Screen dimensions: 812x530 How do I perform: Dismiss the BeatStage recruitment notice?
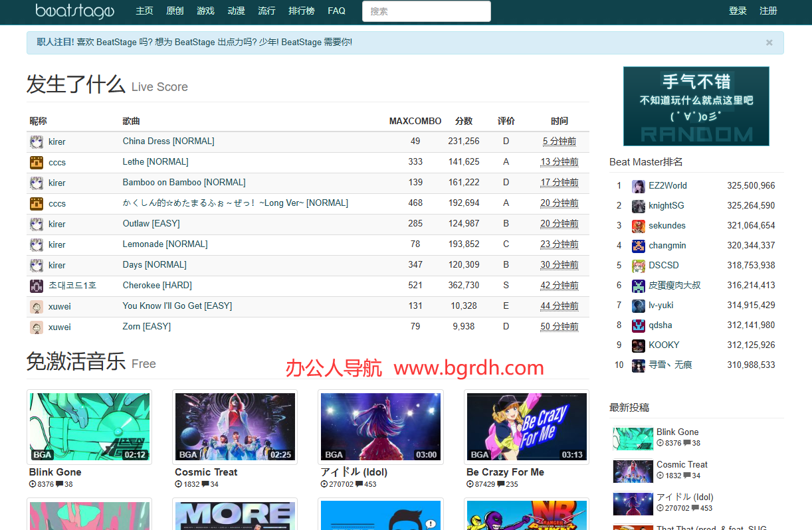(769, 43)
